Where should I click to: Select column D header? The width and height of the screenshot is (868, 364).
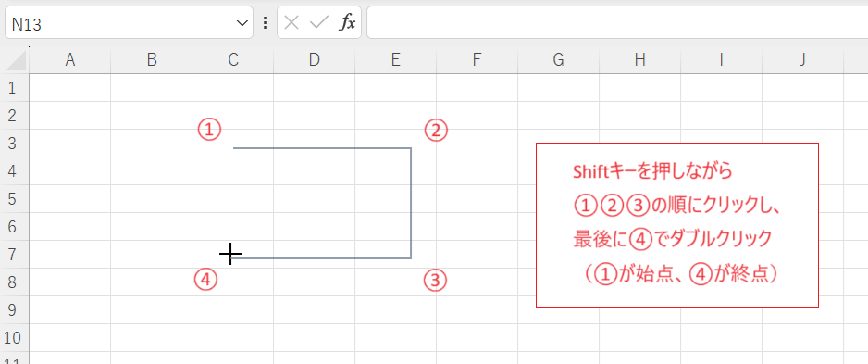[315, 60]
